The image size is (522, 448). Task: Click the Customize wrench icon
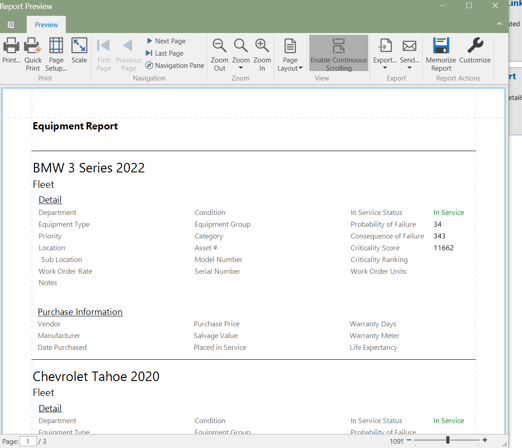point(475,46)
